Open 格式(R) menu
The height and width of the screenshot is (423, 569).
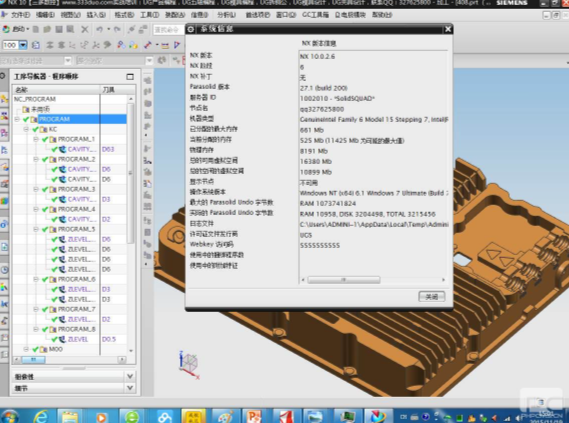124,15
